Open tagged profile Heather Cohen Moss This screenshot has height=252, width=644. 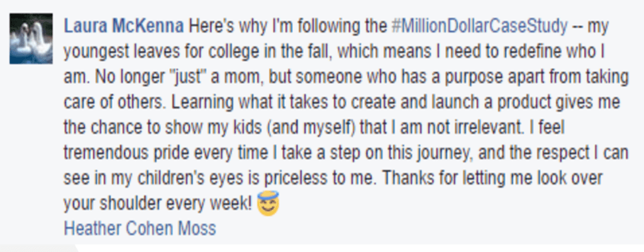coord(140,229)
